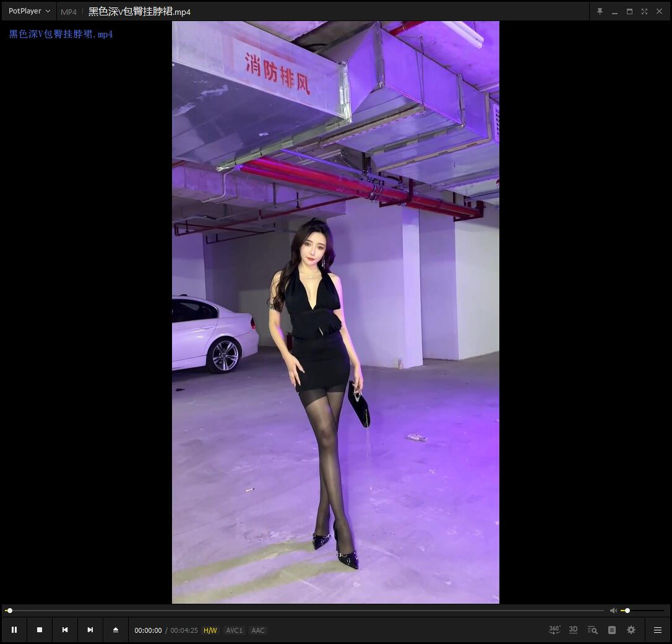The width and height of the screenshot is (672, 644).
Task: Click the AAC audio codec label
Action: click(258, 630)
